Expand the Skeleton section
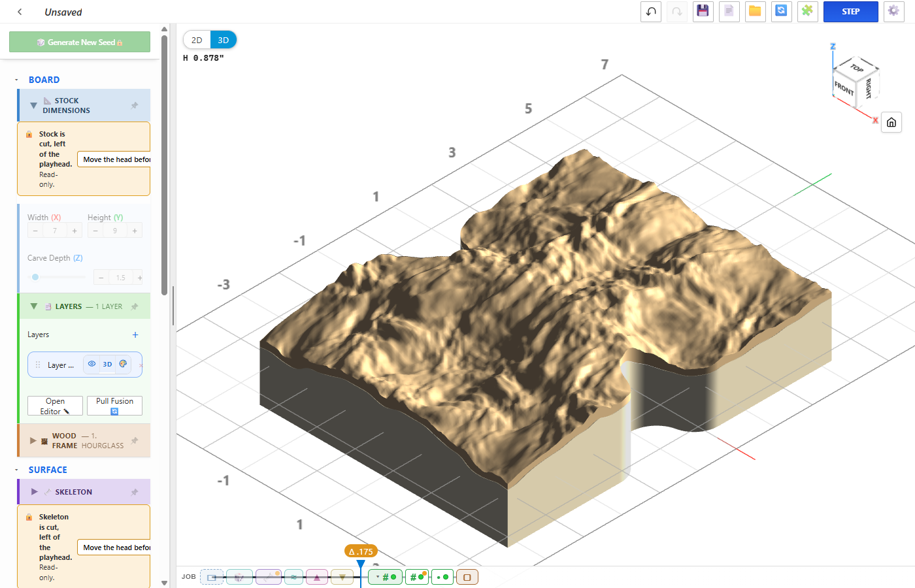The width and height of the screenshot is (915, 588). point(34,492)
